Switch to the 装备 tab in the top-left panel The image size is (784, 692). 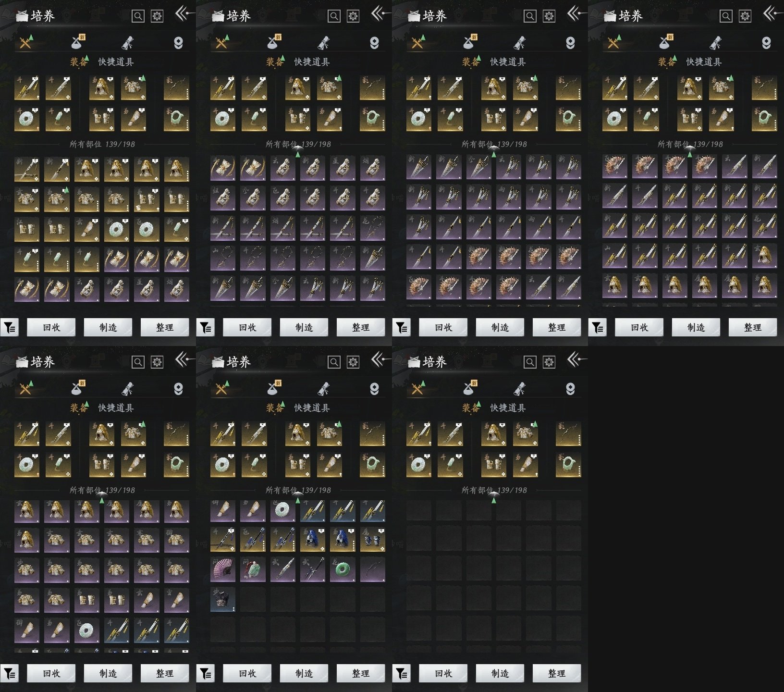tap(79, 62)
